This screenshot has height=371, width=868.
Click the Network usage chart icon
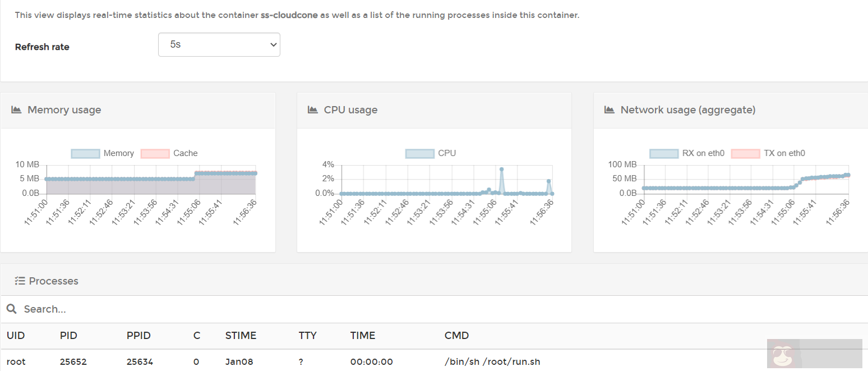point(610,109)
